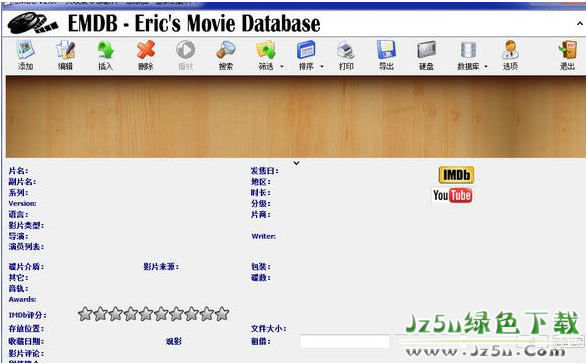The image size is (586, 364).
Task: Click the 其它: label
Action: click(18, 277)
